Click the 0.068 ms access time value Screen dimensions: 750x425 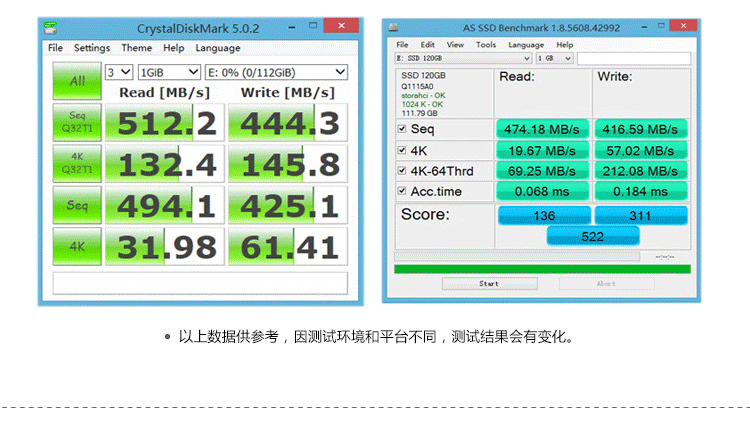[542, 192]
